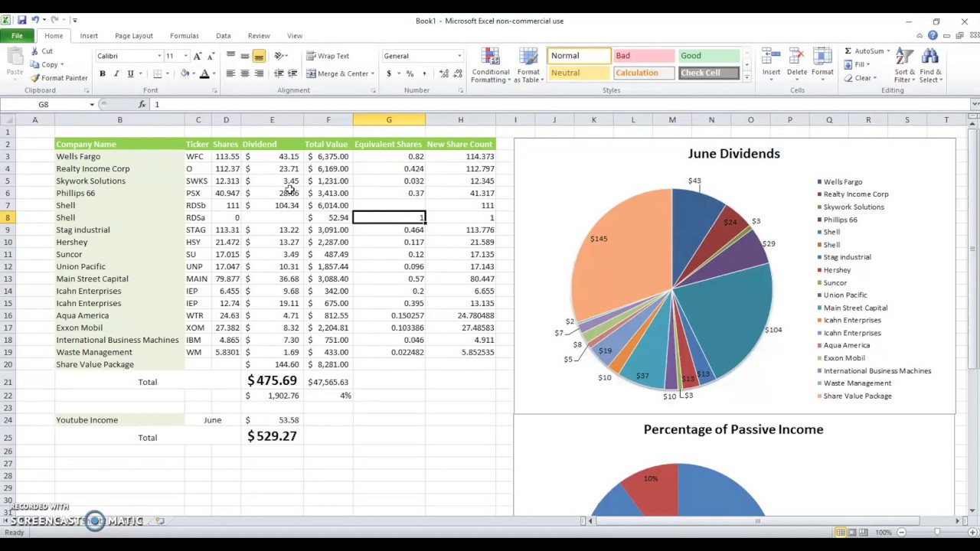980x551 pixels.
Task: Click the Font Color letter A
Action: [204, 73]
